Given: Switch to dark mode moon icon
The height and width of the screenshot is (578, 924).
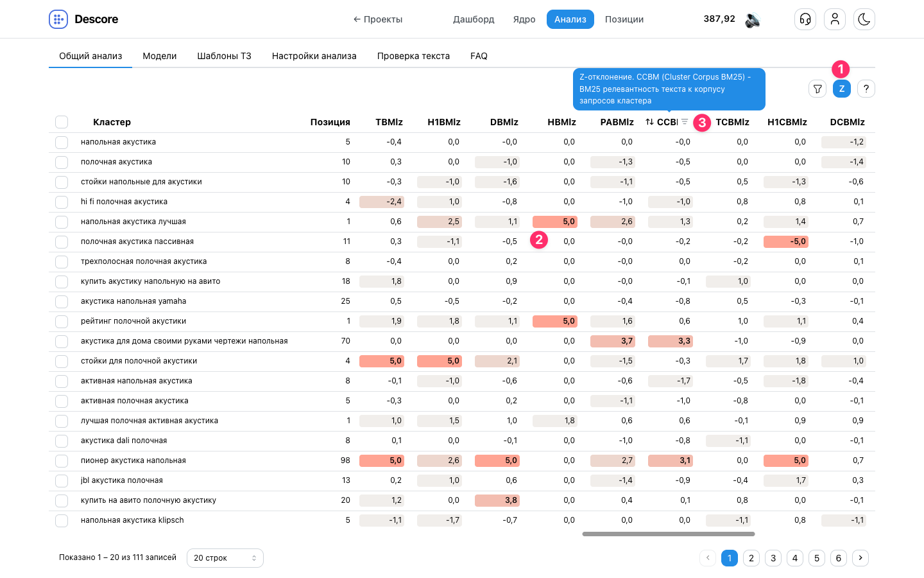Looking at the screenshot, I should pyautogui.click(x=864, y=19).
